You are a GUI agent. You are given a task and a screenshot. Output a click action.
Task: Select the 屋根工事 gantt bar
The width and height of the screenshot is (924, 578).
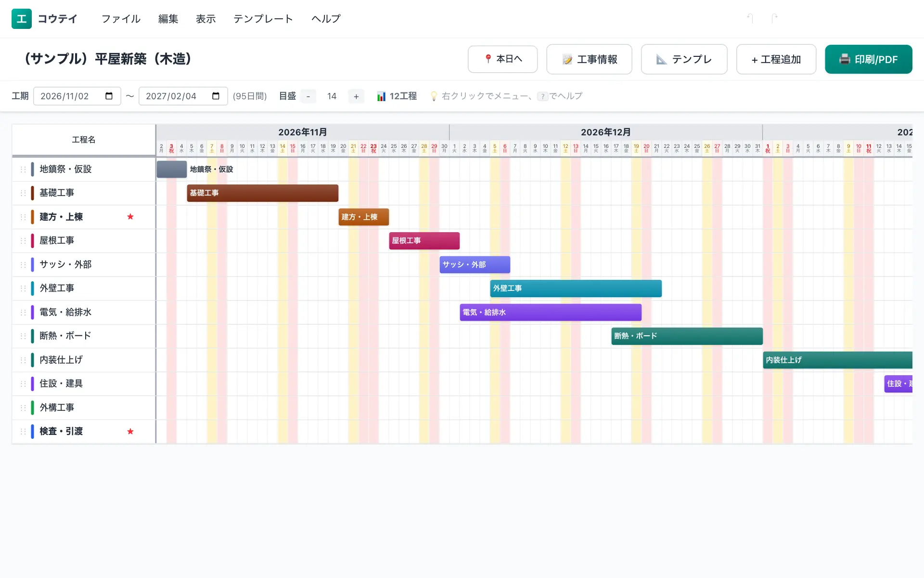point(424,240)
